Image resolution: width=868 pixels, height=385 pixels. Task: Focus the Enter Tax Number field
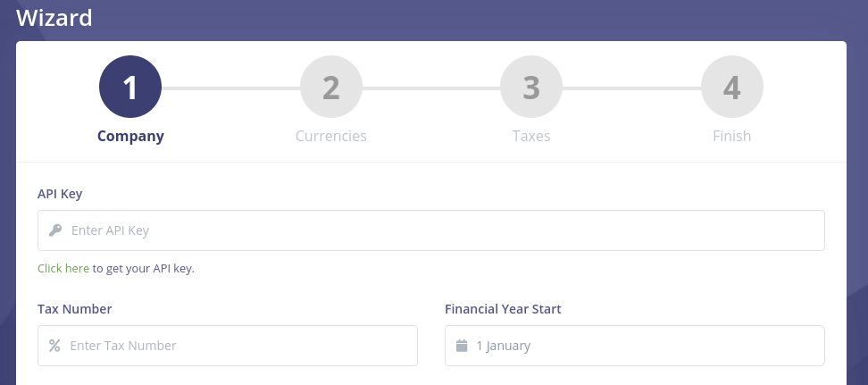point(237,346)
